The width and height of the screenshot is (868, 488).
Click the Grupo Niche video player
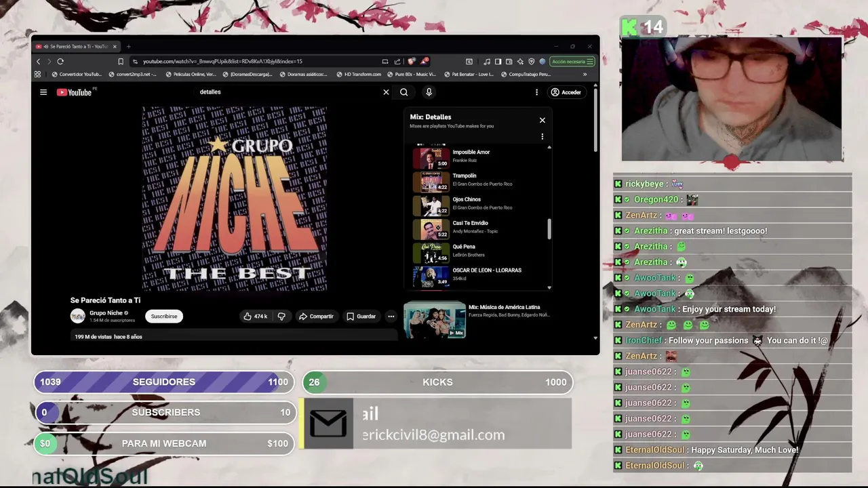tap(235, 199)
